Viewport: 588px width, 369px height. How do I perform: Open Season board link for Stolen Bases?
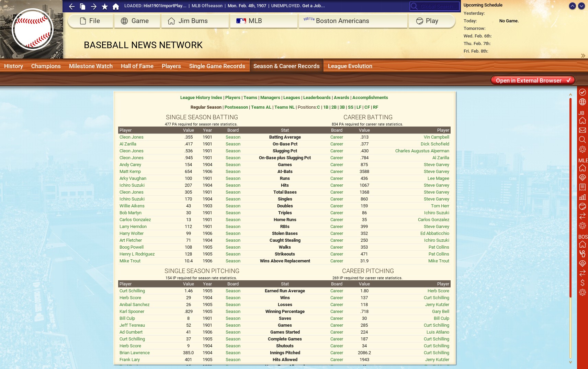click(x=233, y=234)
